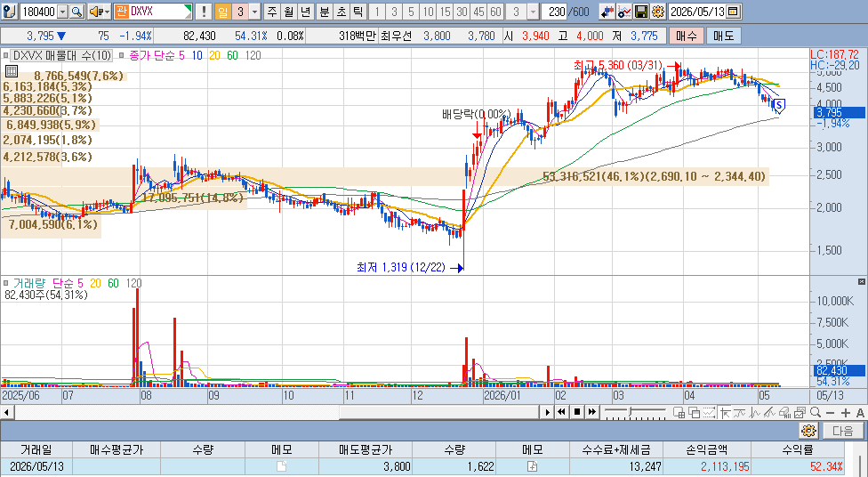Viewport: 868px width, 477px height.
Task: Zoom in chart with plus icon
Action: (845, 413)
